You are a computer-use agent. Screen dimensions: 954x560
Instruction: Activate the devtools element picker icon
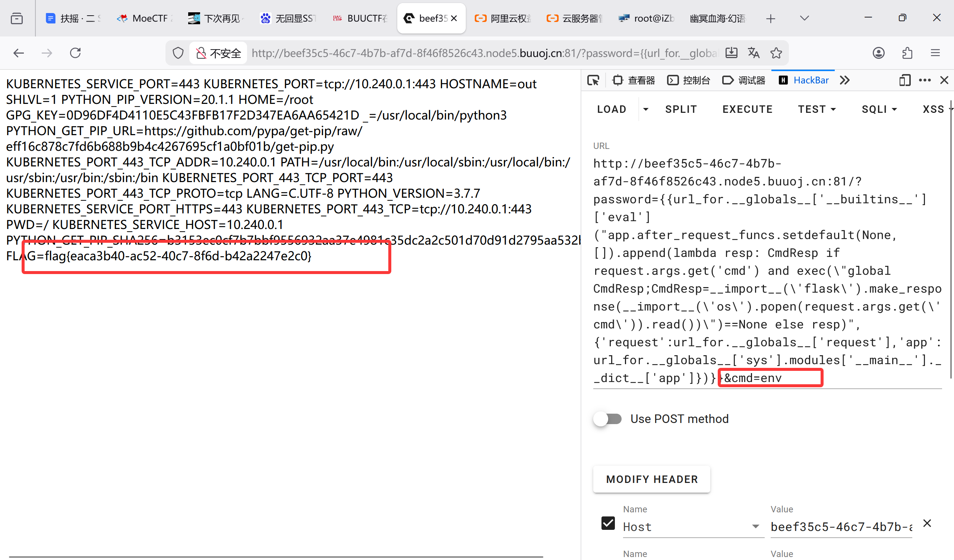point(593,80)
